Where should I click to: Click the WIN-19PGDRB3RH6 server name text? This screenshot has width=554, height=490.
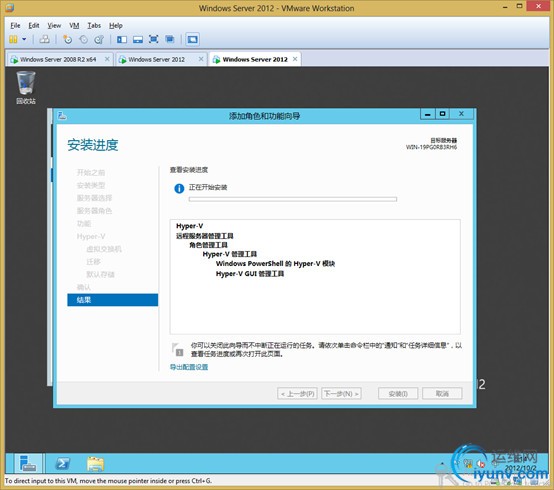[431, 147]
